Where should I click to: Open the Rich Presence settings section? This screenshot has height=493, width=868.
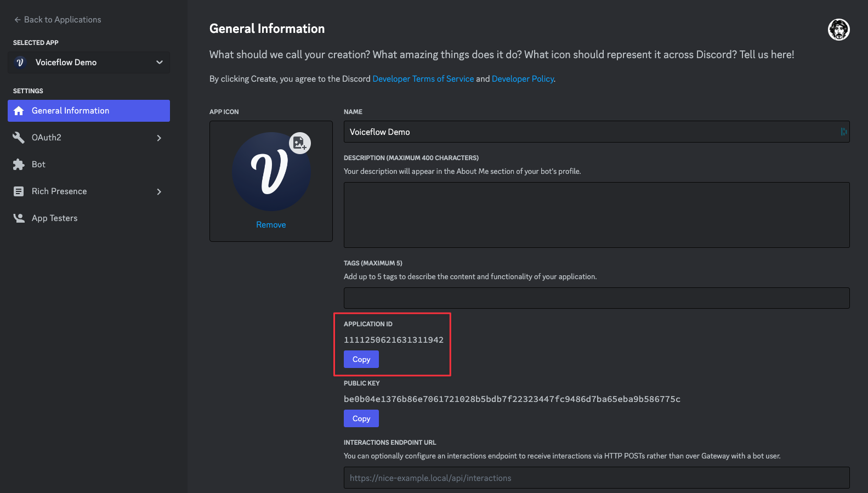point(89,191)
